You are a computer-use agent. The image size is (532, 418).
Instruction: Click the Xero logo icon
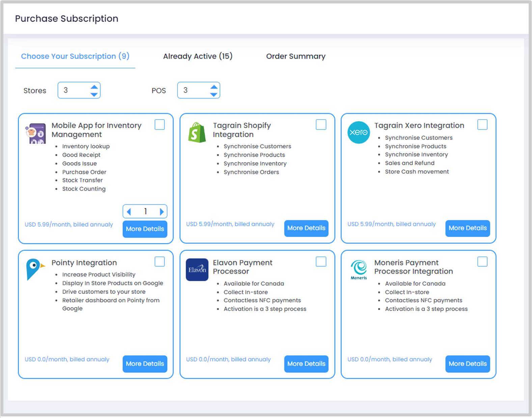(358, 132)
